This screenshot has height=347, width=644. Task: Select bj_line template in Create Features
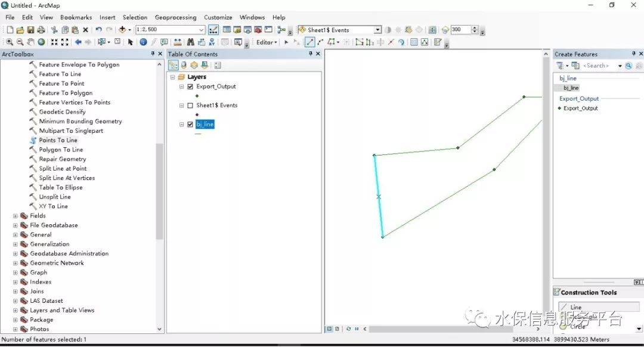pos(571,88)
